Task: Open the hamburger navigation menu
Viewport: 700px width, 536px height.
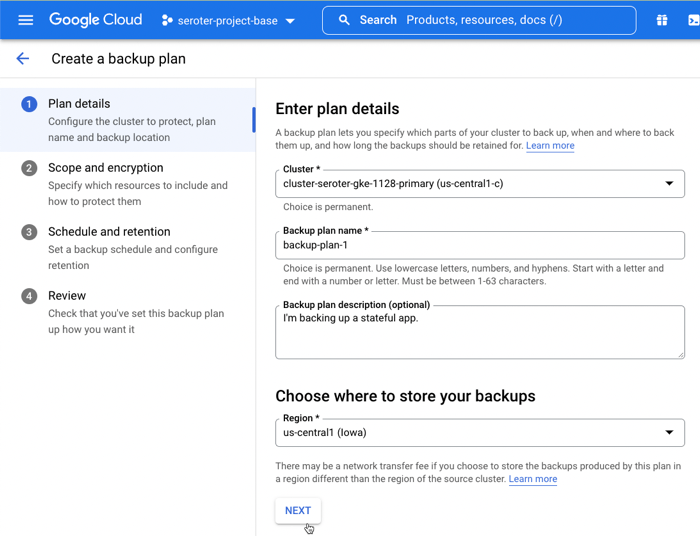Action: (x=26, y=20)
